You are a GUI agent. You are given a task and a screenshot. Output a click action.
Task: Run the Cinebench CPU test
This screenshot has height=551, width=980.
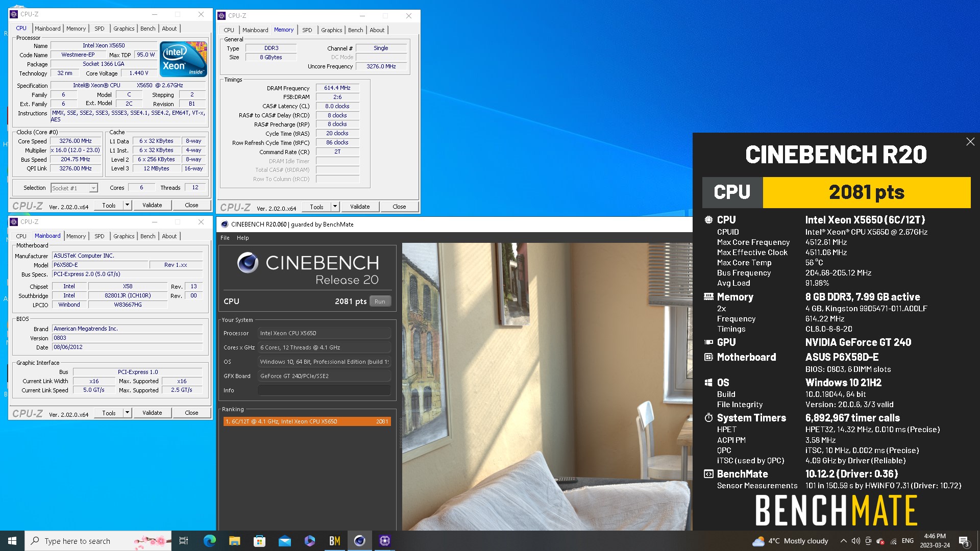click(x=380, y=302)
